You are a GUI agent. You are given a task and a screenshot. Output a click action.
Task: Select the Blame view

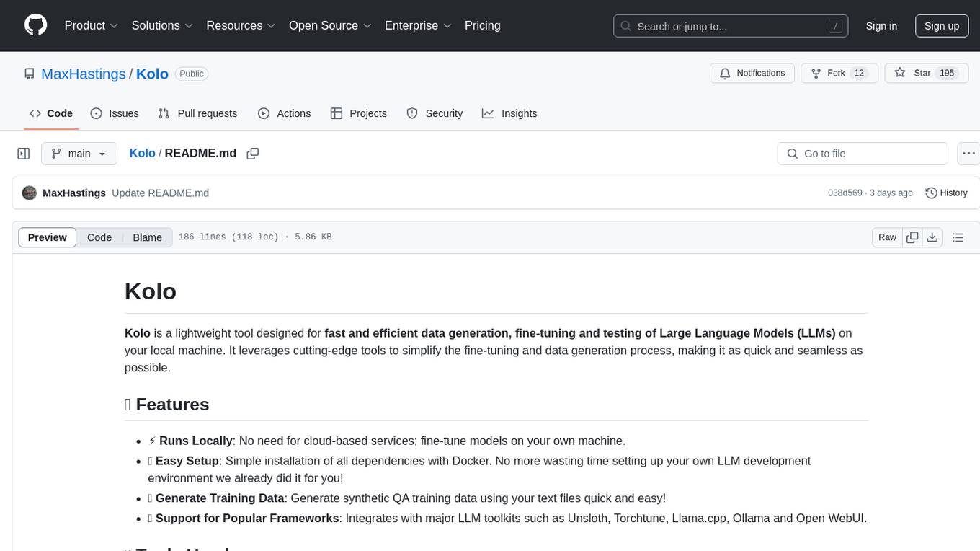147,237
